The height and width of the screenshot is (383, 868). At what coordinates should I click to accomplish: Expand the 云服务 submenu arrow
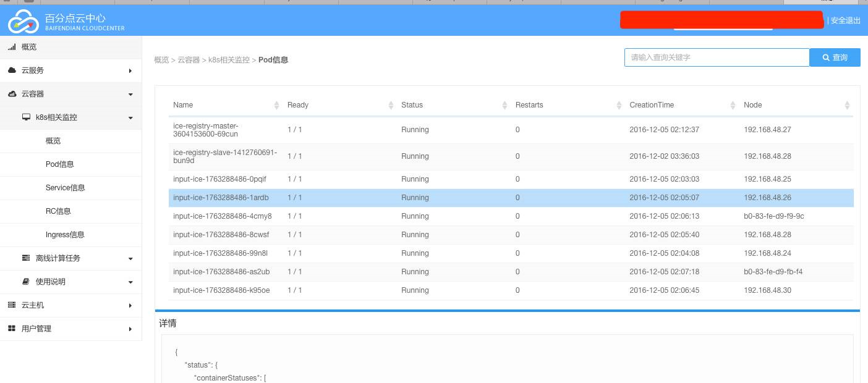click(130, 71)
